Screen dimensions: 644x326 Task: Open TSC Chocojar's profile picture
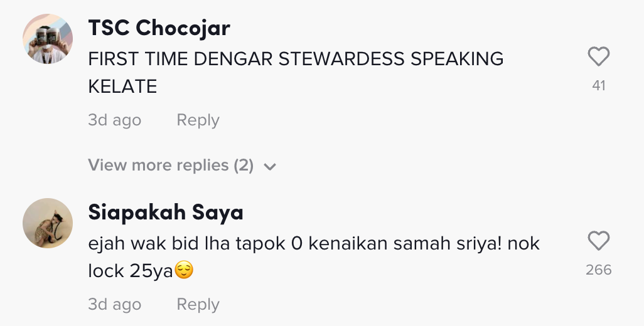48,38
